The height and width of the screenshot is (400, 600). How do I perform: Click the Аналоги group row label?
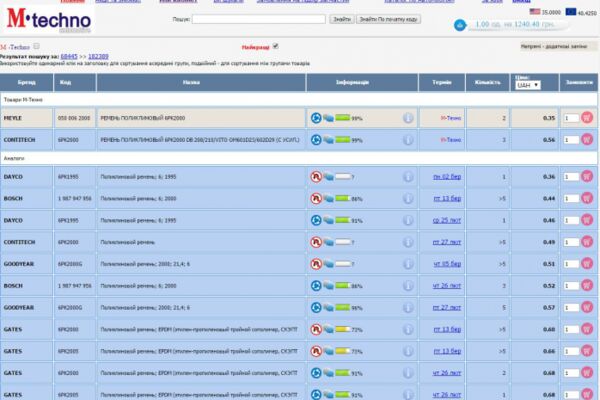pos(14,158)
